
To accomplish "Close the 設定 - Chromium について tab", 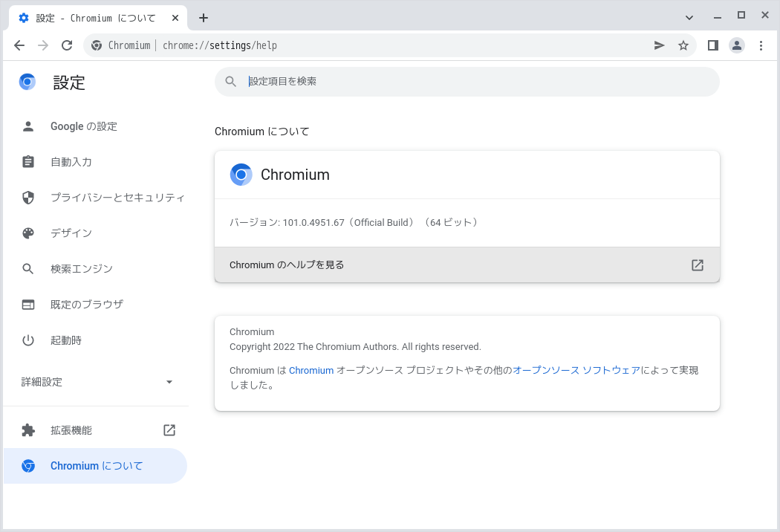I will [175, 18].
